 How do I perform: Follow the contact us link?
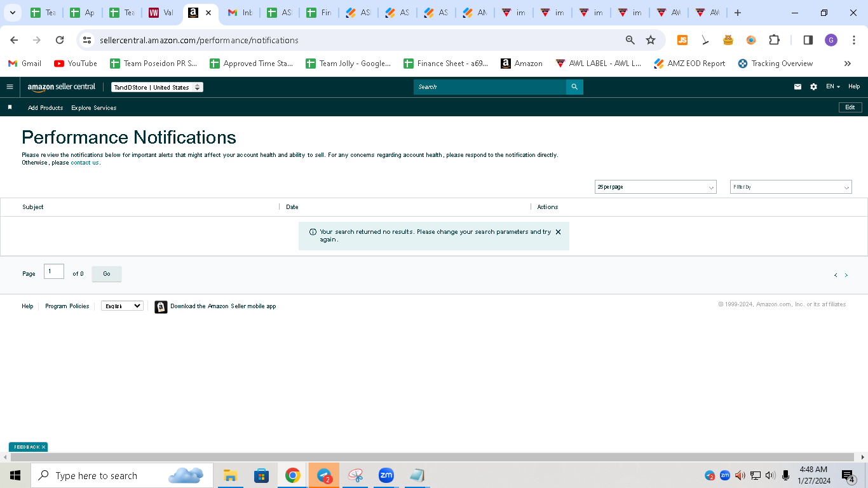(85, 163)
